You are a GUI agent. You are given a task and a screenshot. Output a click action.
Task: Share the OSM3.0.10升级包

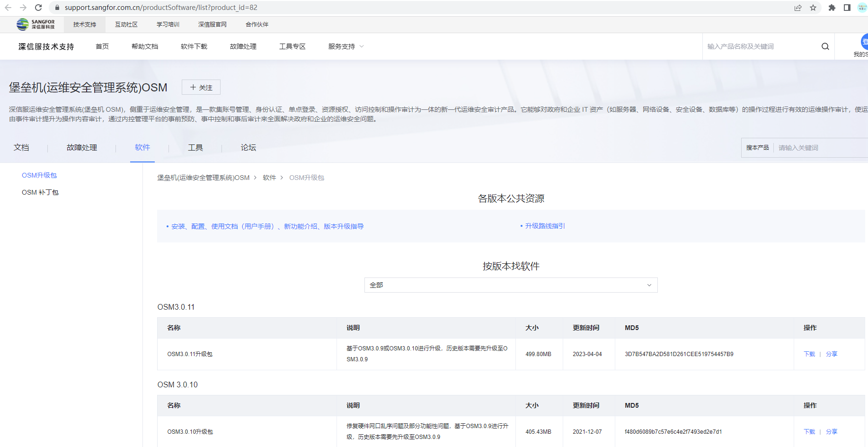point(832,432)
